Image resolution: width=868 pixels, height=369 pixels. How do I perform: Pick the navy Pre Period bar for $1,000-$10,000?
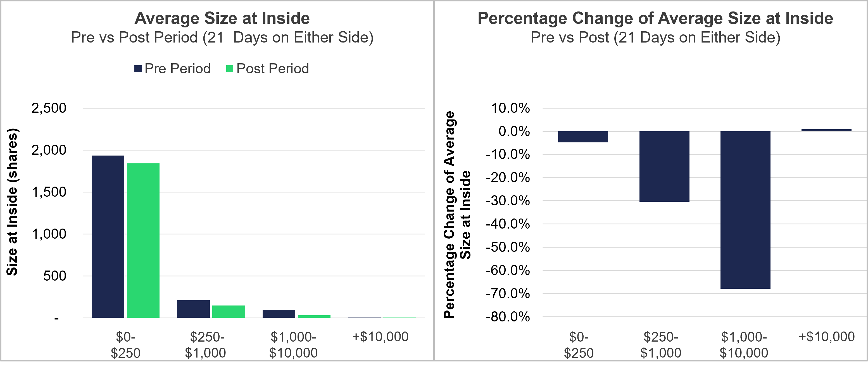279,314
